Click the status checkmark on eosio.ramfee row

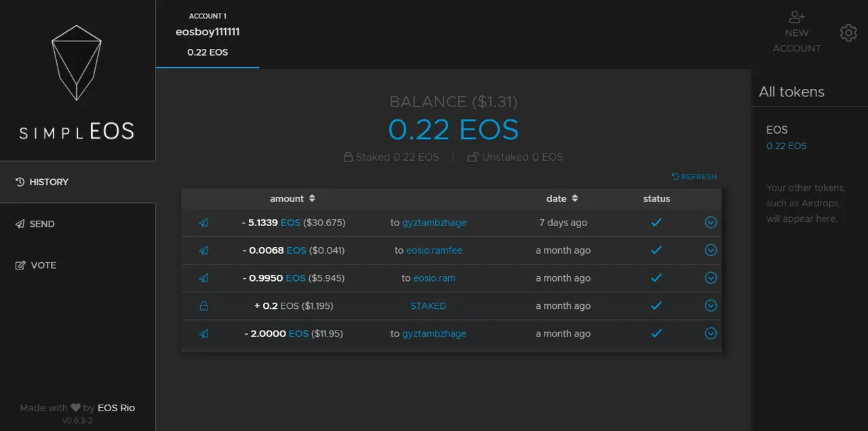coord(656,250)
